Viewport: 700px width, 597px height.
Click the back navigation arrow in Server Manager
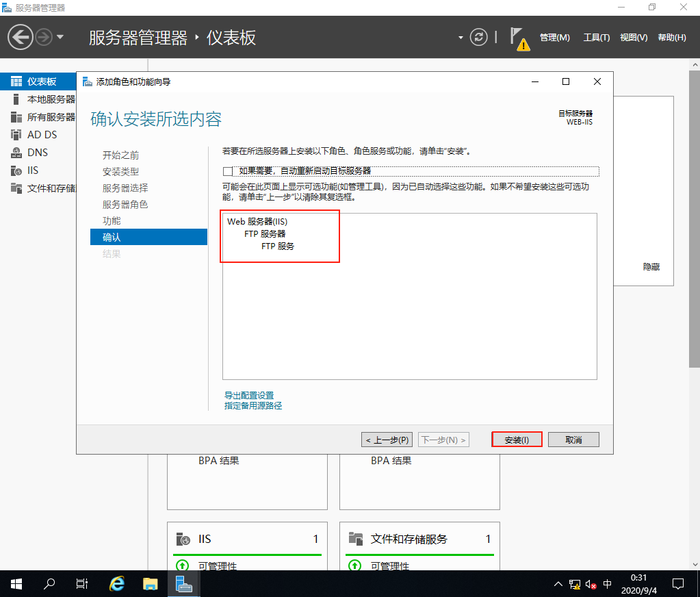pos(20,37)
